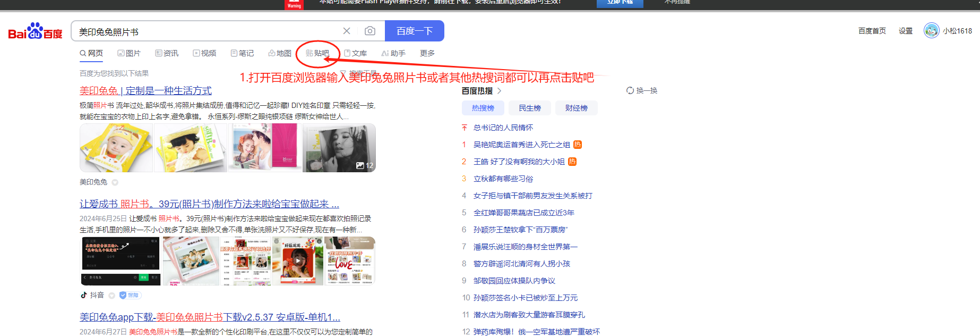This screenshot has width=980, height=336.
Task: Select the 财经榜 tab
Action: click(577, 108)
